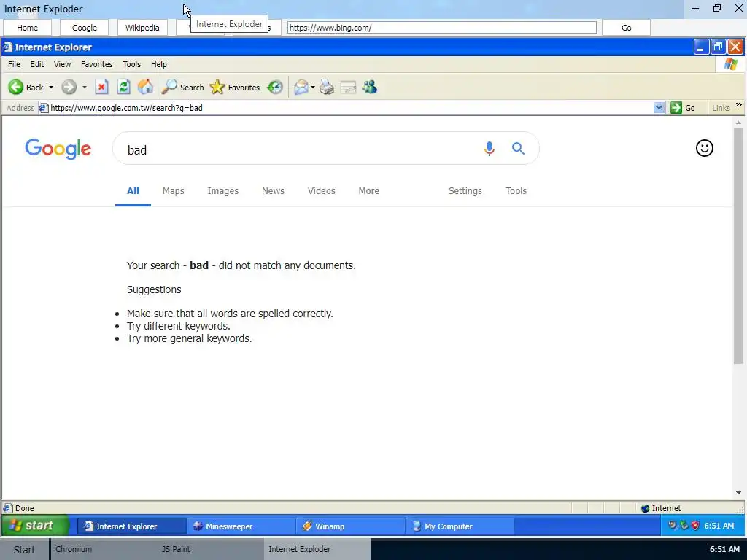Open Google search Settings link
The height and width of the screenshot is (560, 747).
point(465,190)
